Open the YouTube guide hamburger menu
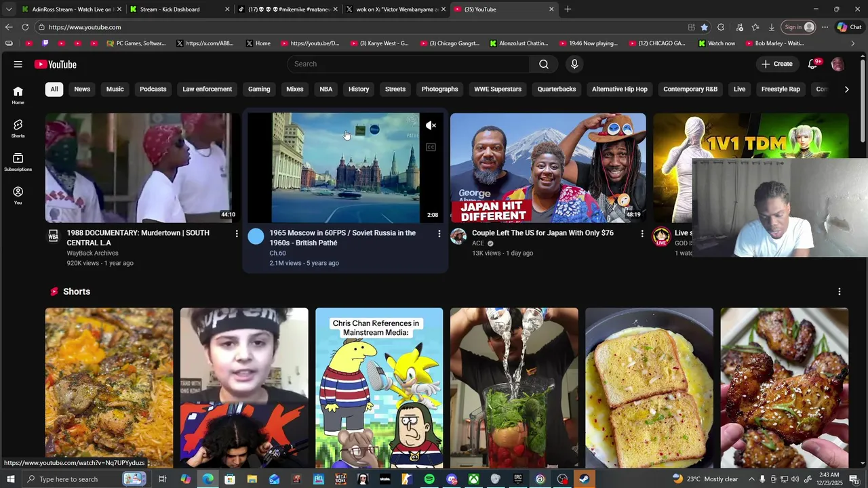The height and width of the screenshot is (488, 868). (x=18, y=64)
